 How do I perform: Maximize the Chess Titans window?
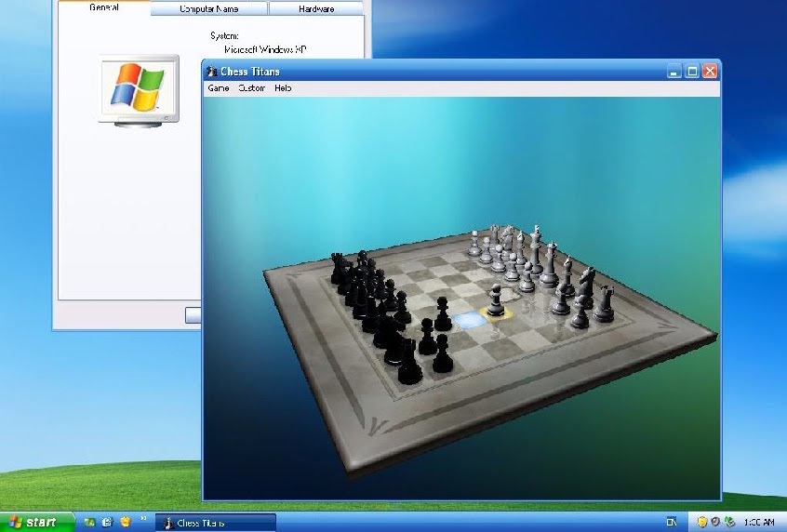click(x=692, y=72)
